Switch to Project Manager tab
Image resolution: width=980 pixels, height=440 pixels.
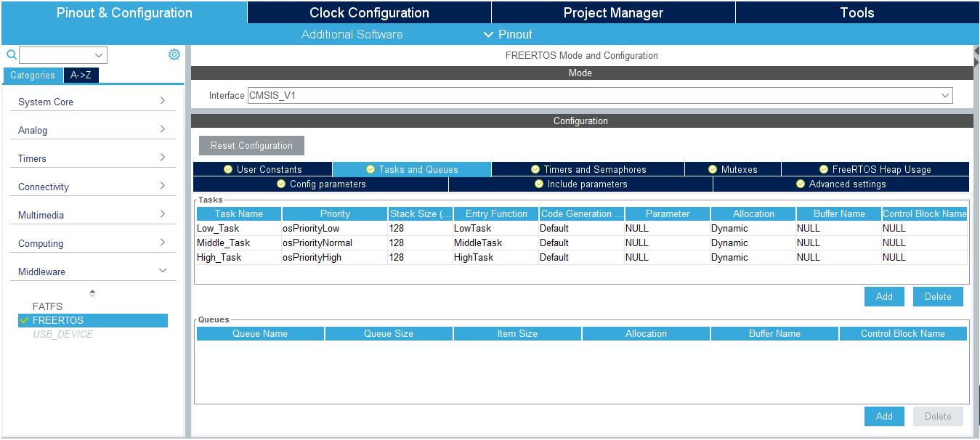point(613,12)
